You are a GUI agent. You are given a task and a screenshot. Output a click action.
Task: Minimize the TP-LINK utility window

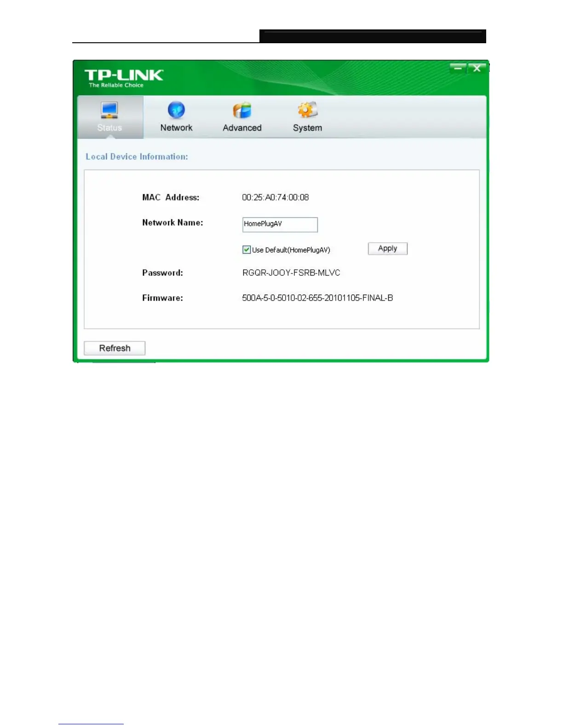pos(458,68)
